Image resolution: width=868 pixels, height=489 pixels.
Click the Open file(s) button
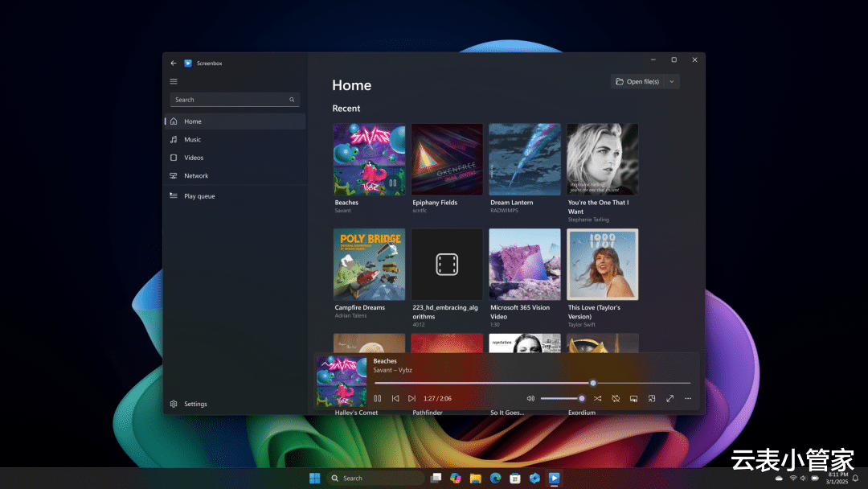click(637, 81)
